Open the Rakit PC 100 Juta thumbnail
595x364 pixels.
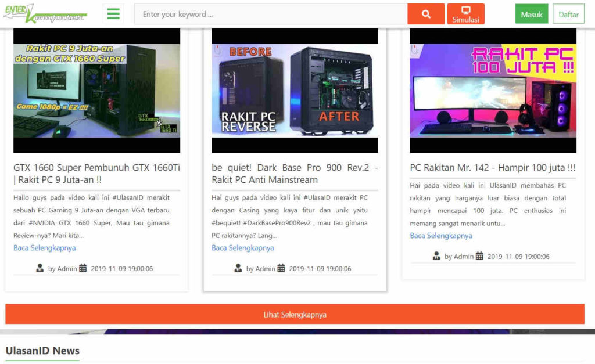pyautogui.click(x=493, y=91)
